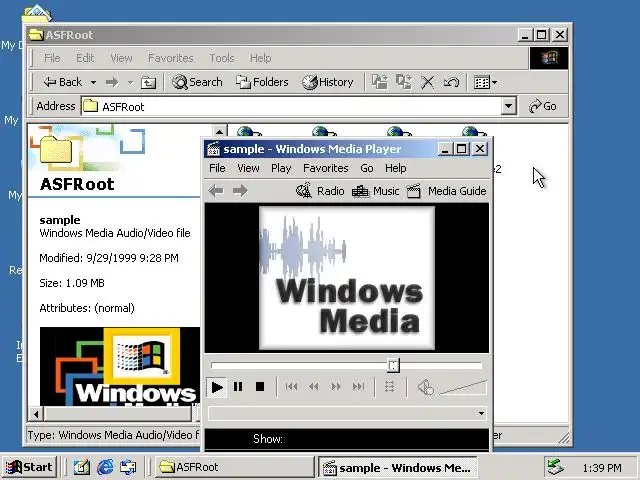Viewport: 640px width, 480px height.
Task: Expand the Media Player playlist dropdown
Action: click(481, 413)
